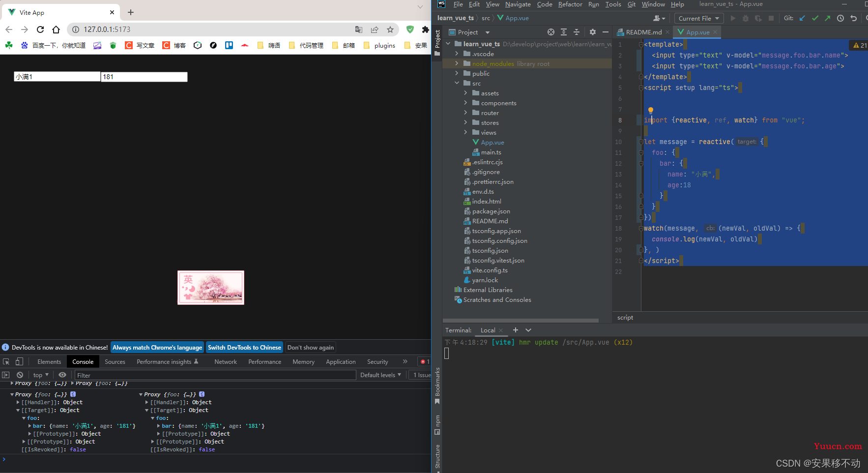Clear the DevTools console
Screen dimensions: 868x473
pyautogui.click(x=20, y=375)
